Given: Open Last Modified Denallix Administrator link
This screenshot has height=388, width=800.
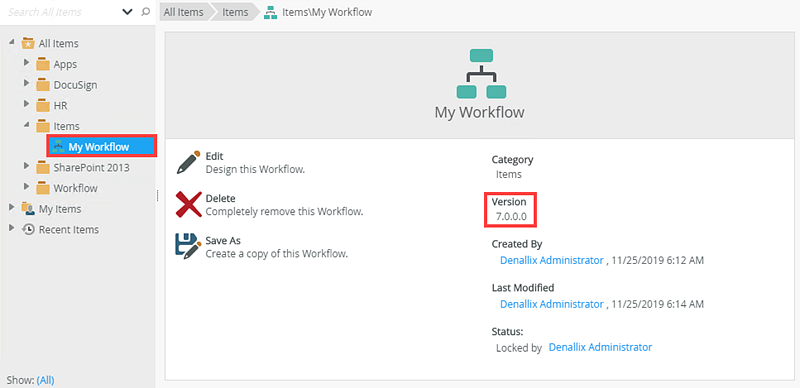Looking at the screenshot, I should [x=552, y=304].
